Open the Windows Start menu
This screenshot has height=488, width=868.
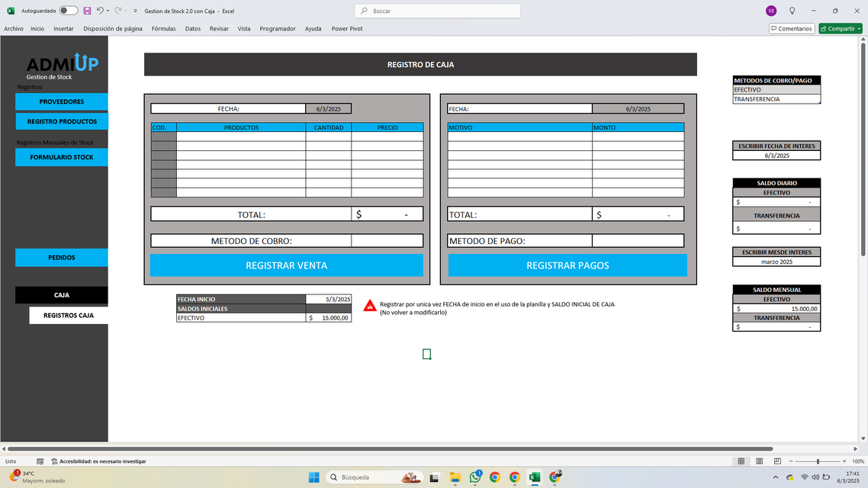314,477
